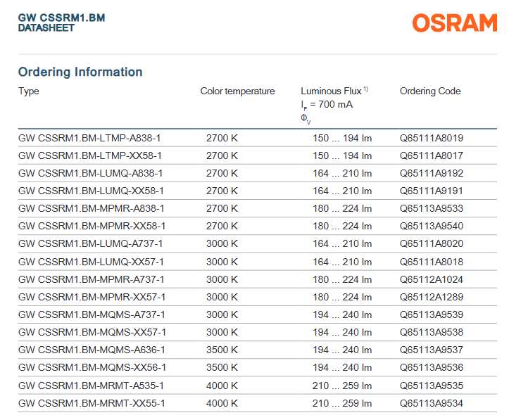Select type GW CSSRM1.BM-MPMR-A737-1

tap(92, 279)
